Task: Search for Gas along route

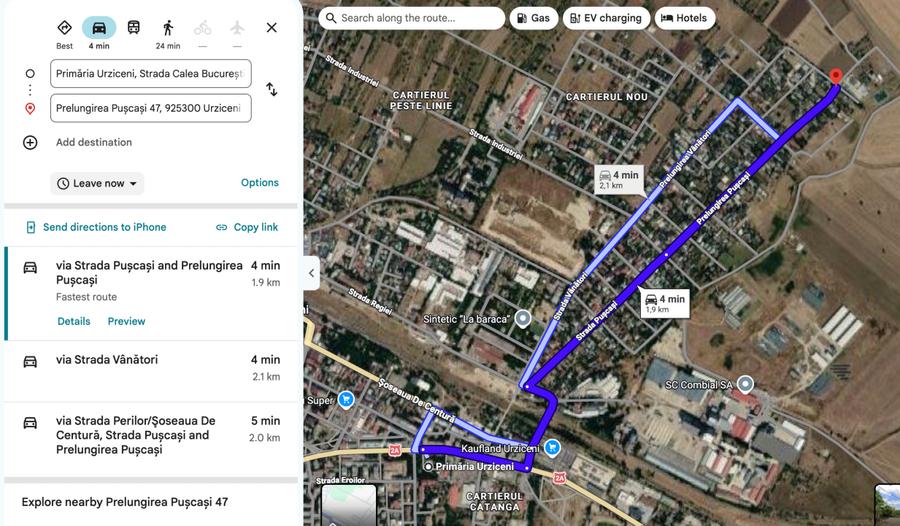Action: click(533, 18)
